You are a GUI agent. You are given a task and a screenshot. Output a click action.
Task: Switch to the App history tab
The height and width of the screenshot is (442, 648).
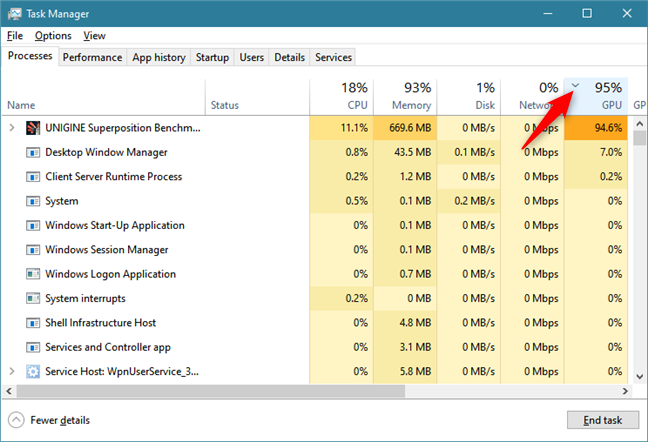(159, 57)
